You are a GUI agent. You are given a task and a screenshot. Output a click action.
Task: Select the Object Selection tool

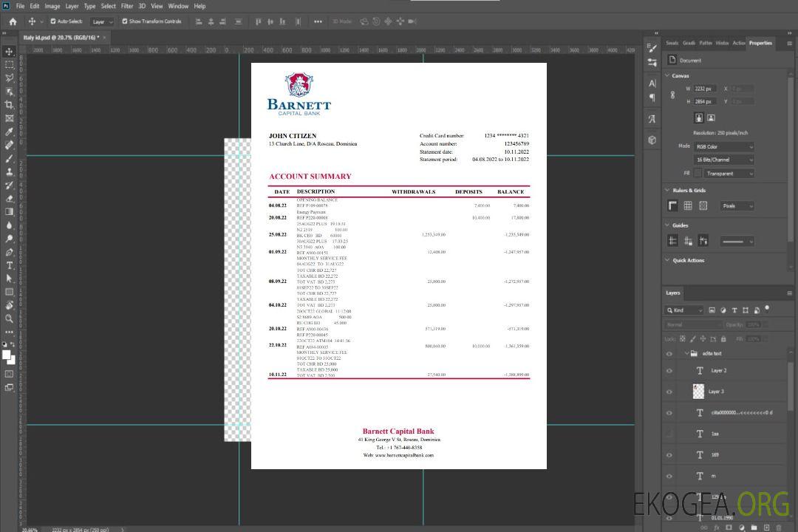tap(9, 92)
